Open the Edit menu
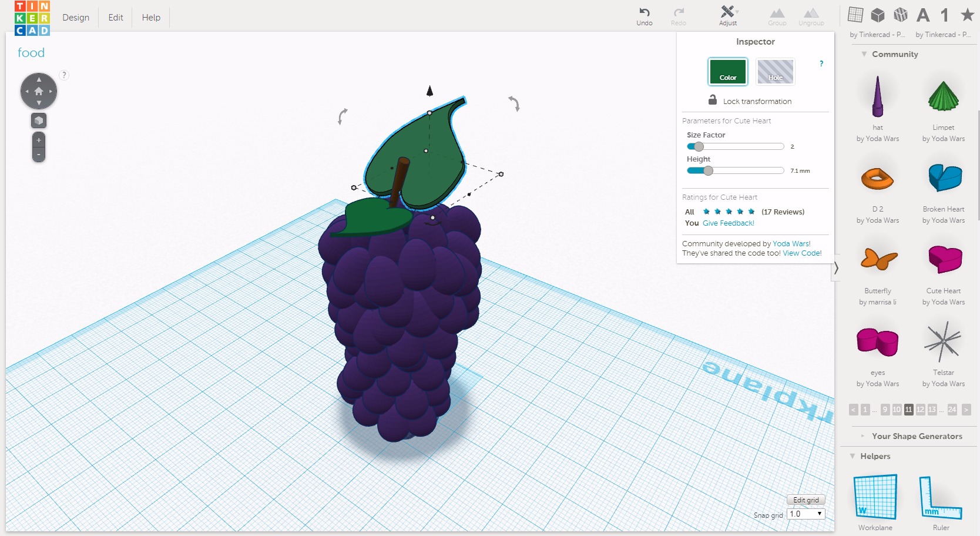 pyautogui.click(x=116, y=18)
